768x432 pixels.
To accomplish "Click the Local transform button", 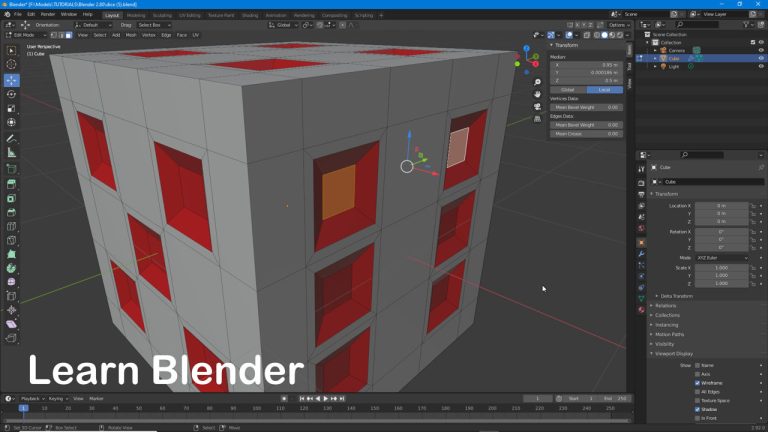I will pyautogui.click(x=603, y=89).
